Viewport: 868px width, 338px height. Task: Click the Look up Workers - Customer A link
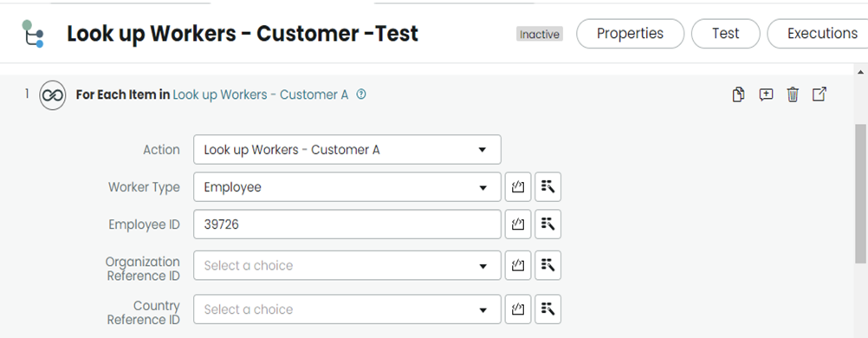[x=261, y=94]
